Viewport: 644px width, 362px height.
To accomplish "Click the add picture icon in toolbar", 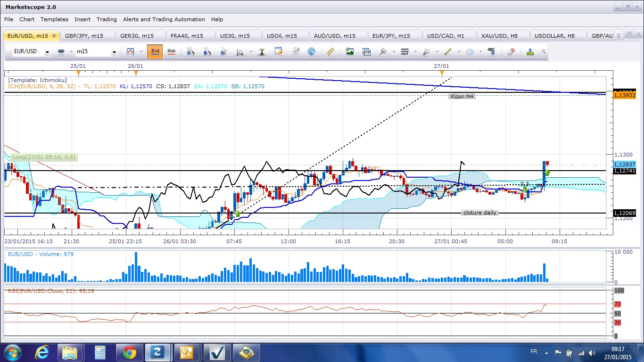I will (349, 51).
